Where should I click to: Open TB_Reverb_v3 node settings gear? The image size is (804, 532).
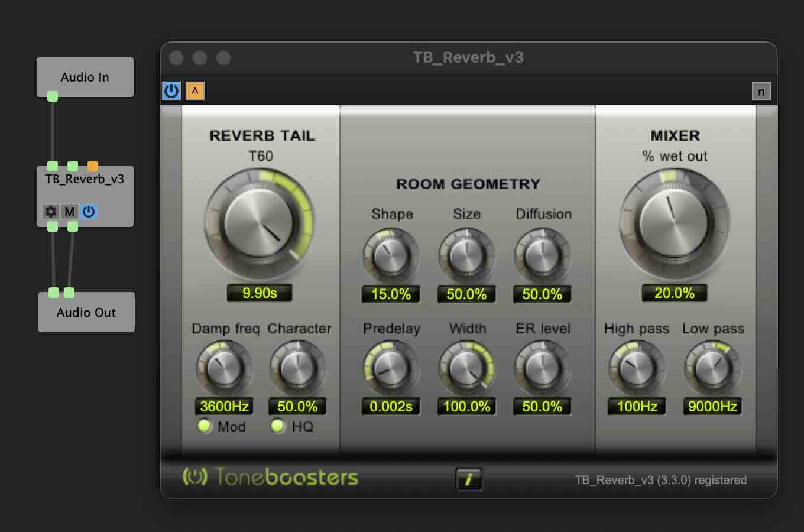coord(51,211)
